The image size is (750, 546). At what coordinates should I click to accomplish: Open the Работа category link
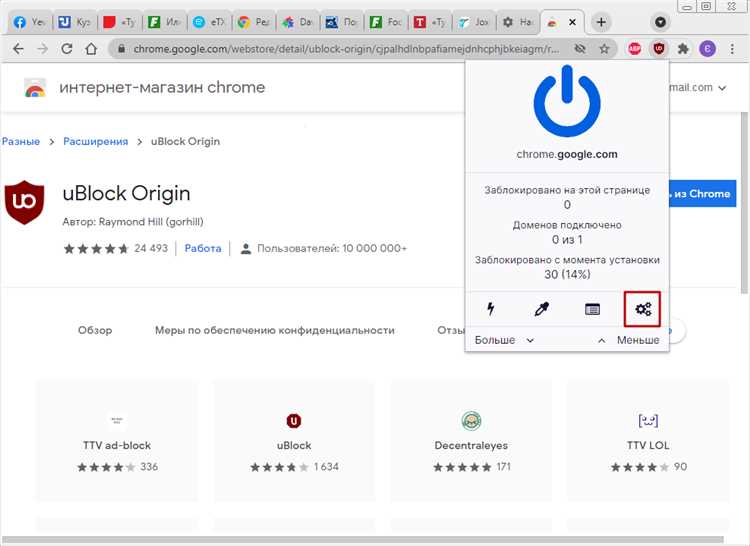pyautogui.click(x=203, y=248)
